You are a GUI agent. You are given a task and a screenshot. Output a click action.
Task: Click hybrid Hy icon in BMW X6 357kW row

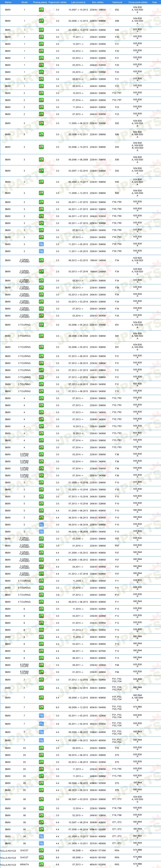point(41,844)
